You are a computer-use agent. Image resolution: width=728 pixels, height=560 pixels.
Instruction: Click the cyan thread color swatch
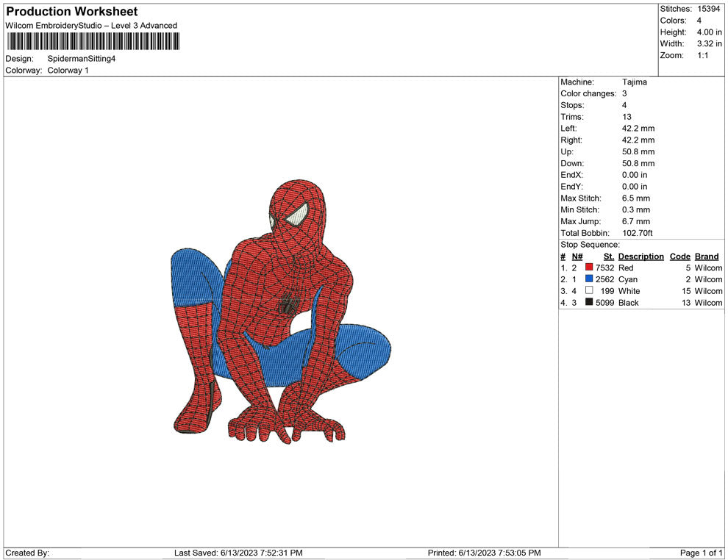point(589,279)
